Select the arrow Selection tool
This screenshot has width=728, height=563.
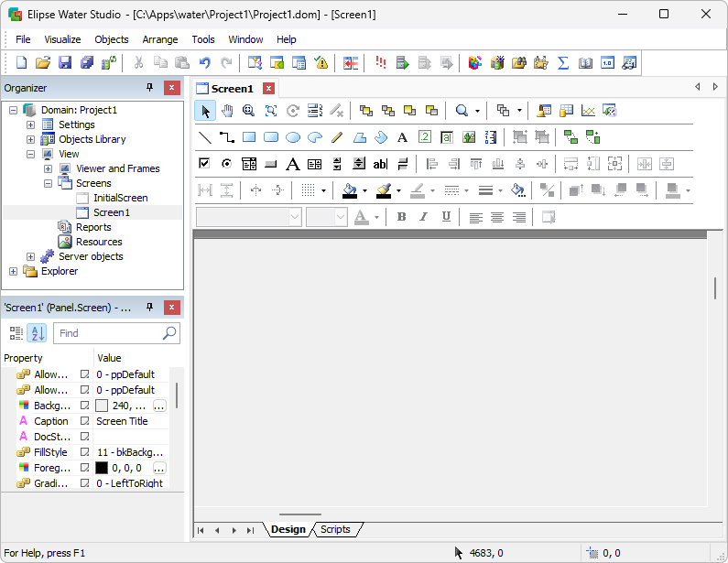tap(205, 111)
